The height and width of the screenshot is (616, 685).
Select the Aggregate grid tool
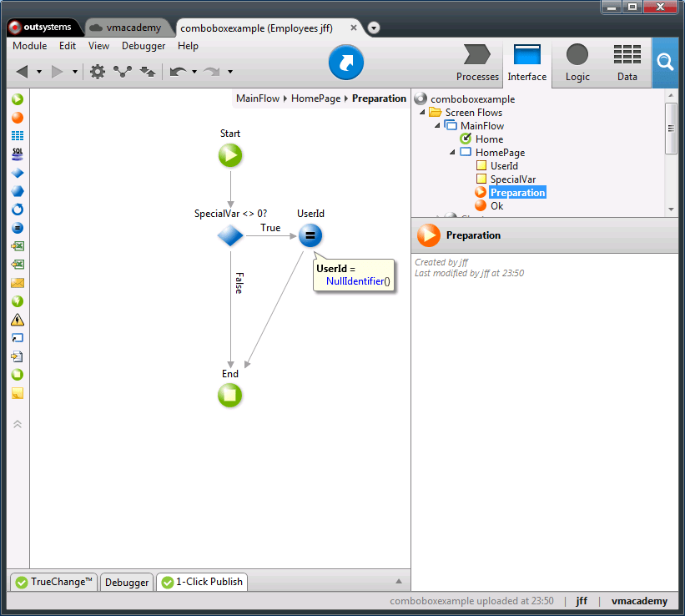coord(18,136)
